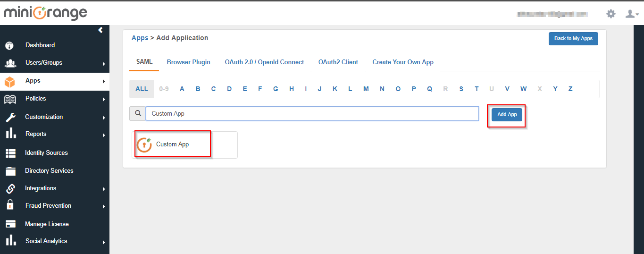
Task: Filter apps by letter M
Action: pyautogui.click(x=366, y=89)
